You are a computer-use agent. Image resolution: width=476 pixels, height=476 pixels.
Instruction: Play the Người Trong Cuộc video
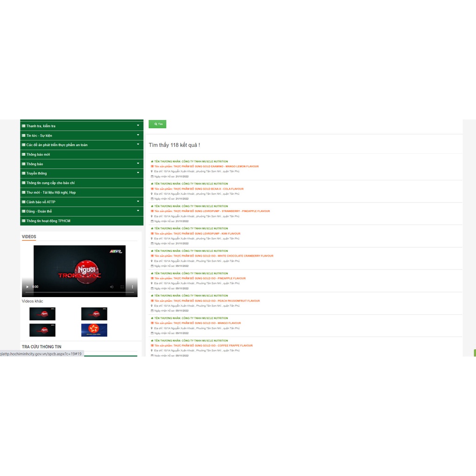click(x=27, y=287)
